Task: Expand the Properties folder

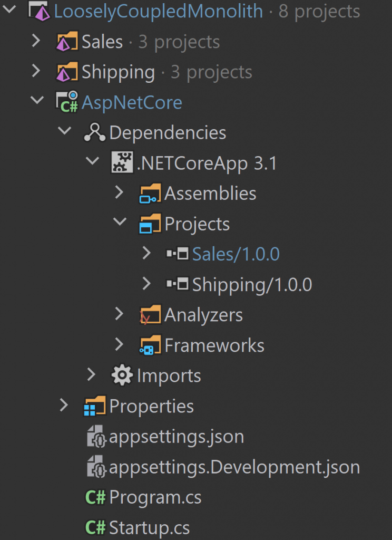Action: point(64,406)
